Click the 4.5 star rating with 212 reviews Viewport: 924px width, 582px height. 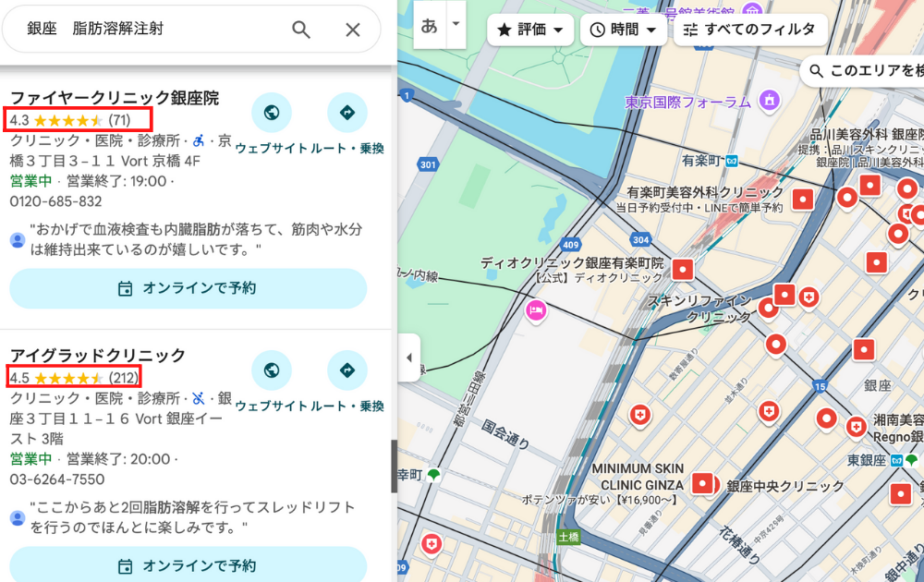(75, 378)
